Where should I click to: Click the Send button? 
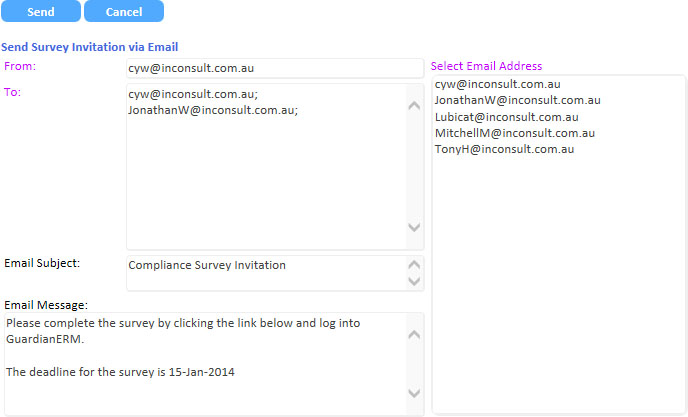click(x=41, y=11)
